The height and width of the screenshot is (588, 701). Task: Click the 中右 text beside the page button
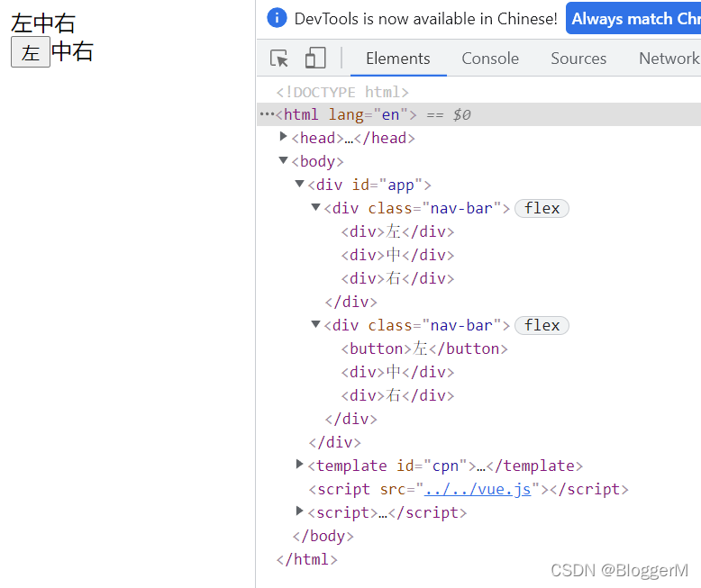[72, 51]
